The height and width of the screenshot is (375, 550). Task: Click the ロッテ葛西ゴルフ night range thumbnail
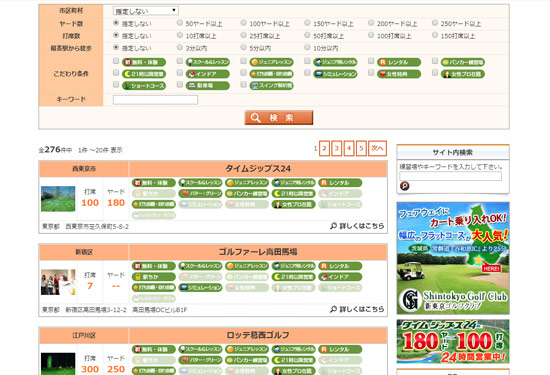click(58, 364)
